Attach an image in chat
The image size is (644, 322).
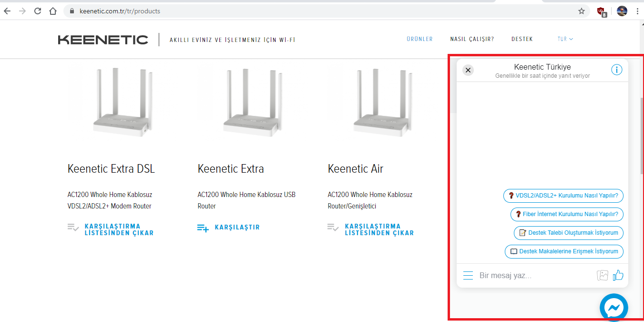pos(603,275)
